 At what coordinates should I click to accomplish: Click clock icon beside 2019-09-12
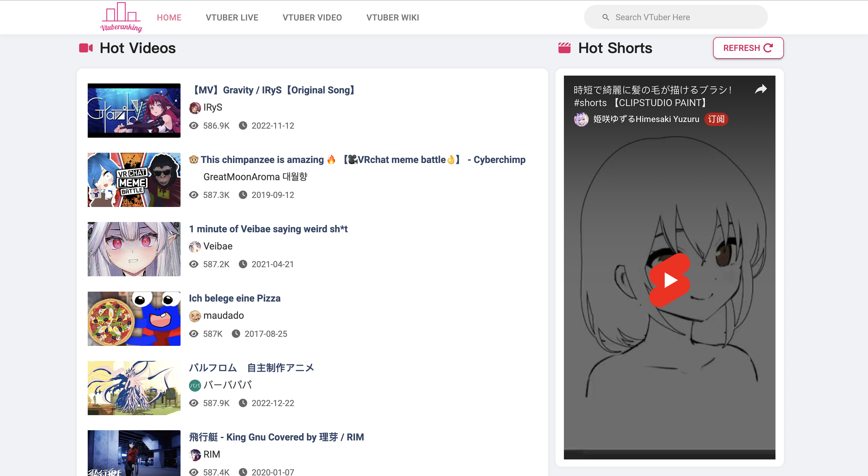click(243, 195)
